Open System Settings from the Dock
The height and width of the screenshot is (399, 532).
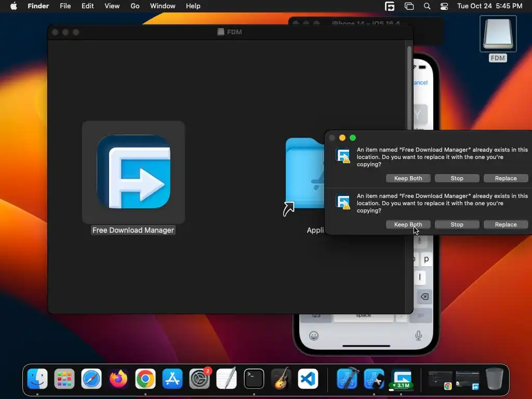(x=199, y=379)
